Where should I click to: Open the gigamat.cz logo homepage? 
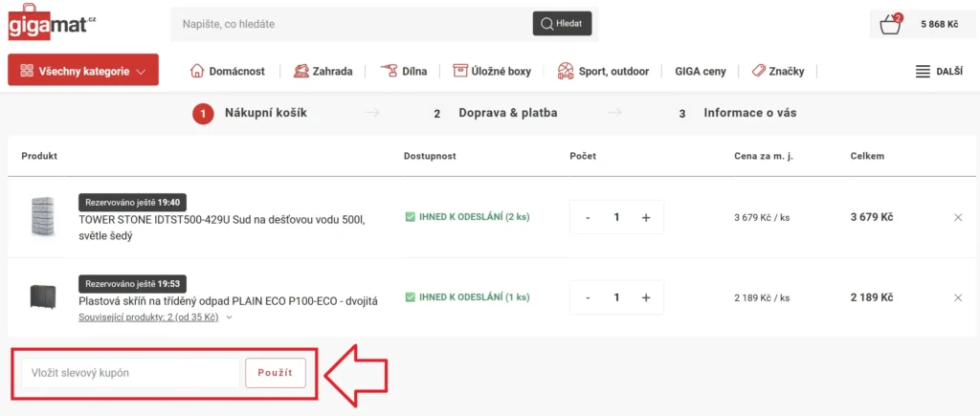pyautogui.click(x=53, y=23)
